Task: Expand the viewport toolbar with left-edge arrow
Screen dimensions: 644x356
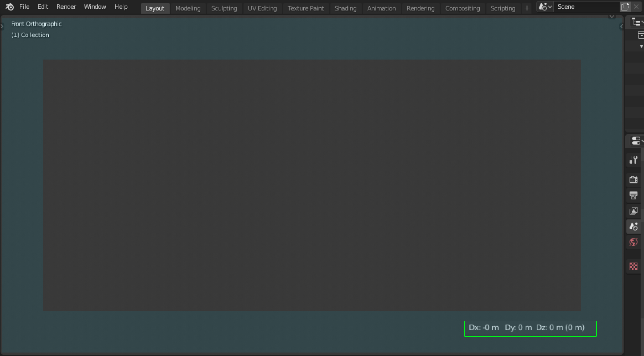Action: [x=2, y=26]
